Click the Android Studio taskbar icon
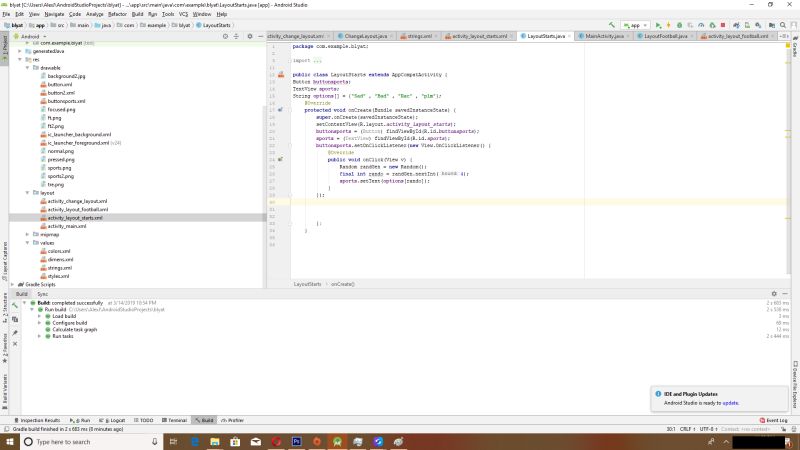 (337, 441)
